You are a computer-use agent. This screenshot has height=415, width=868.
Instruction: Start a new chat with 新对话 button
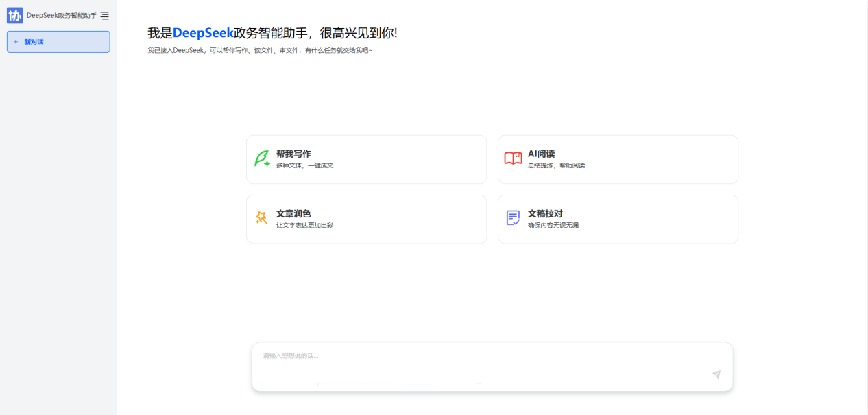58,42
